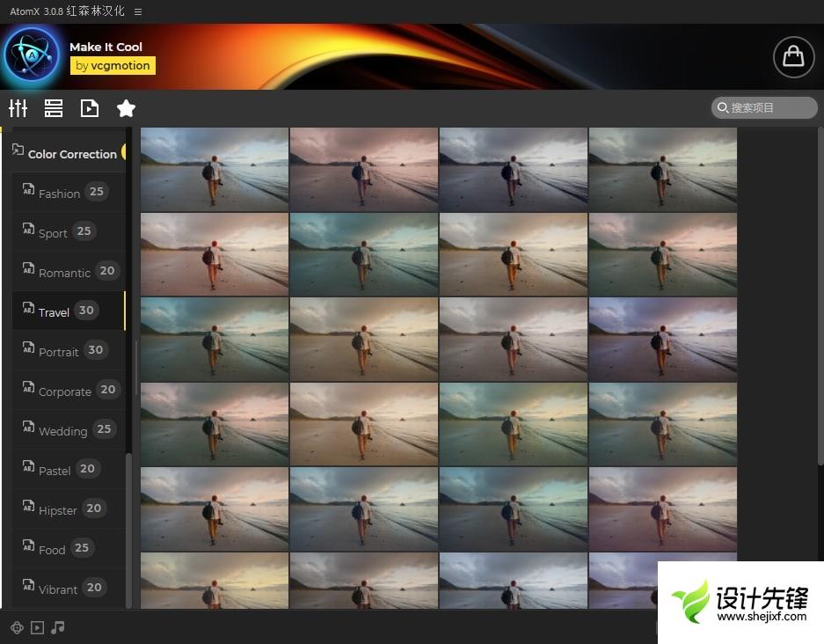The height and width of the screenshot is (644, 824).
Task: Select the Fashion preset category
Action: (x=59, y=193)
